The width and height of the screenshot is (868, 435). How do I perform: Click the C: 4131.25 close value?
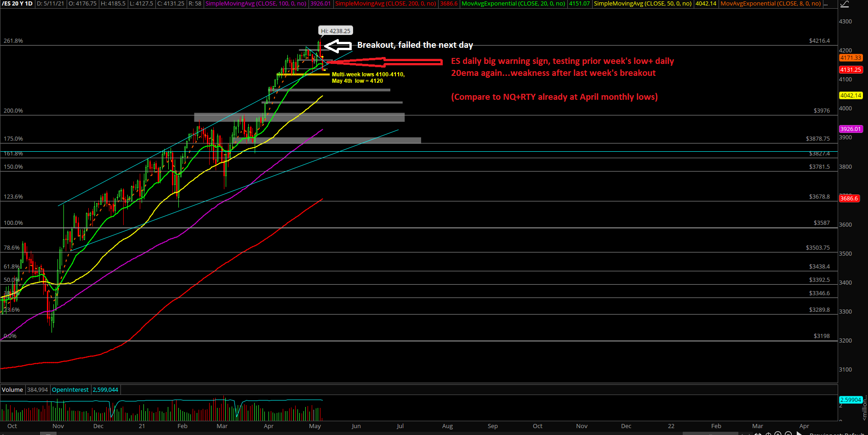point(171,4)
